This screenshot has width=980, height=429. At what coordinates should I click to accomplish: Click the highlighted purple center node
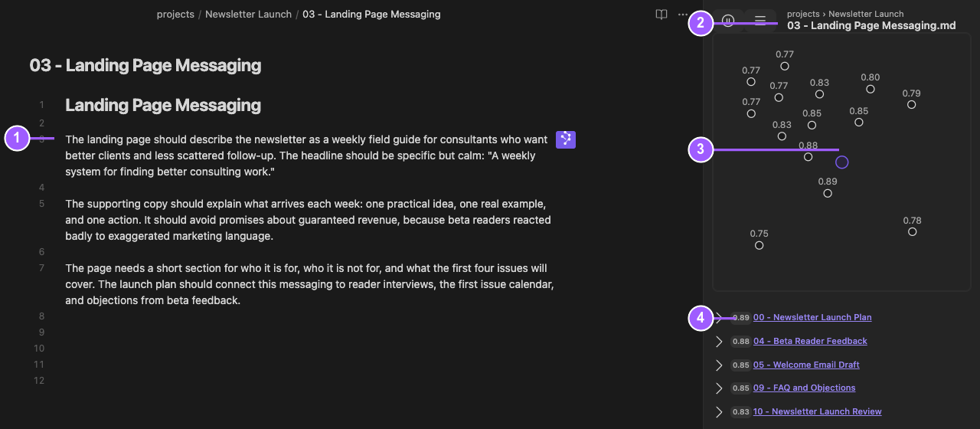click(x=842, y=162)
